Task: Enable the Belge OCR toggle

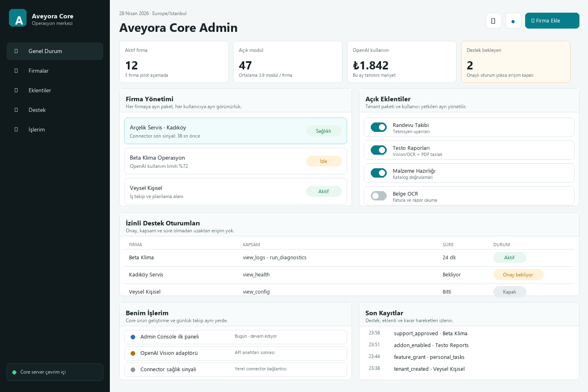Action: coord(379,196)
